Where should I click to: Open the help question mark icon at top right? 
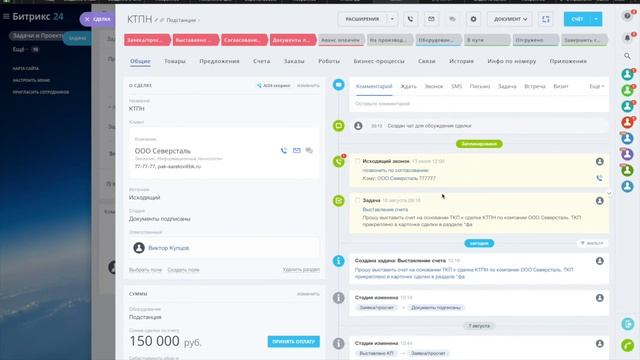coord(627,16)
